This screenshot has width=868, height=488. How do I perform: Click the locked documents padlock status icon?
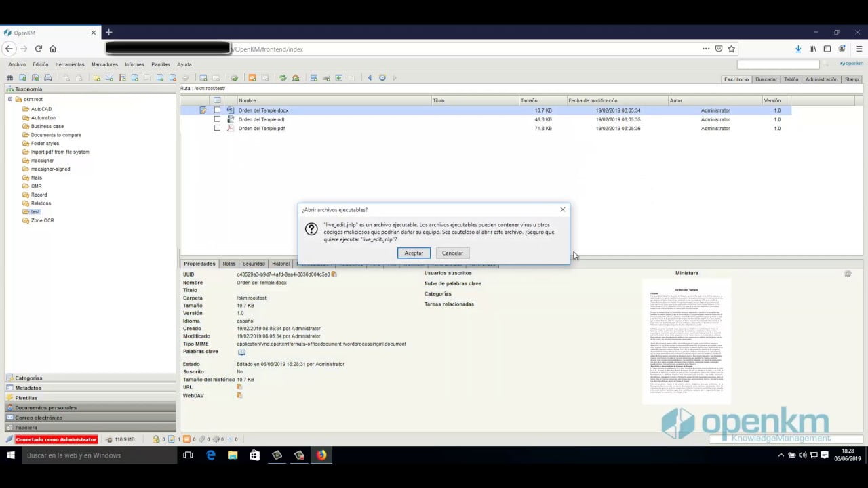point(156,439)
